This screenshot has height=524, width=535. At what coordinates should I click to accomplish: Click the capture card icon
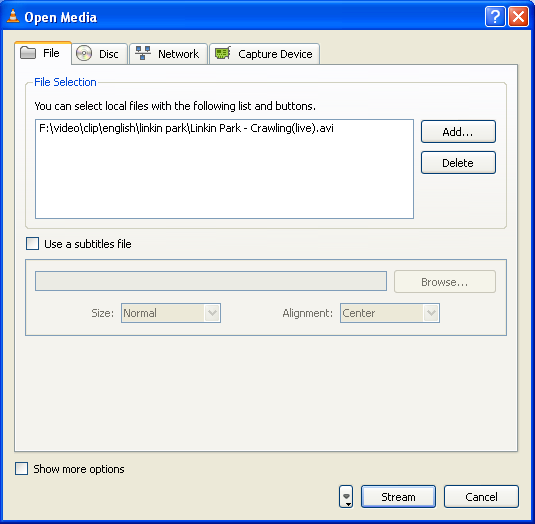(x=222, y=53)
